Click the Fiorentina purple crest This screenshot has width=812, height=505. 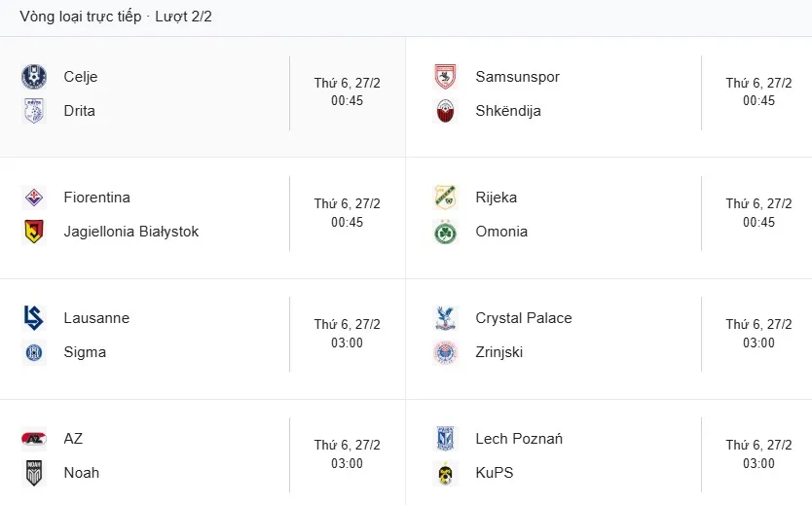pos(34,198)
